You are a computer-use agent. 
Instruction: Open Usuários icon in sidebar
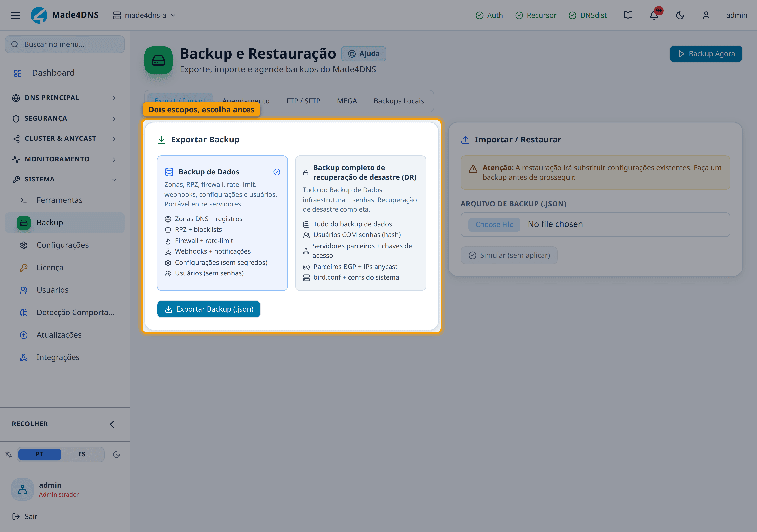coord(23,290)
